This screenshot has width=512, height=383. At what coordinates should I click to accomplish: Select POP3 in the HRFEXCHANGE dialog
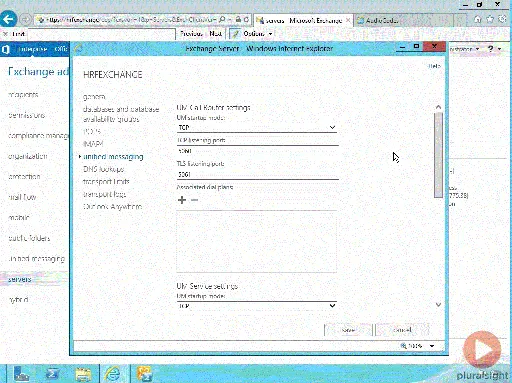pyautogui.click(x=92, y=131)
